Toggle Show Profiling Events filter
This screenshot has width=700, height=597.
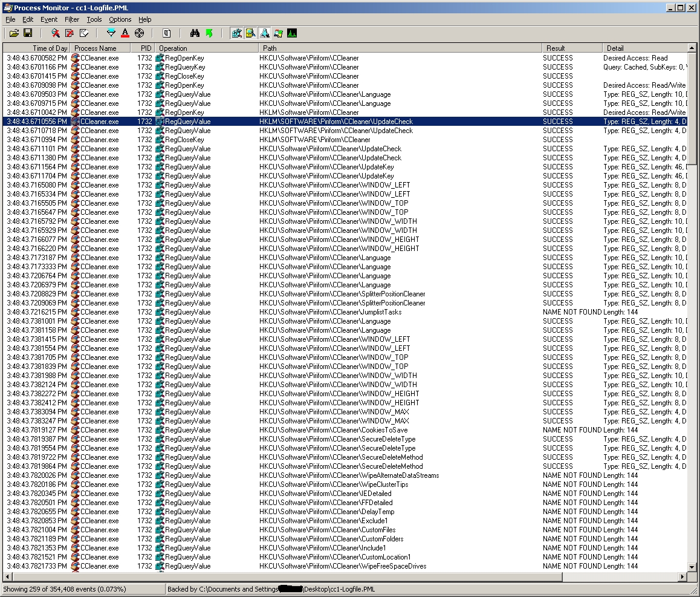292,33
